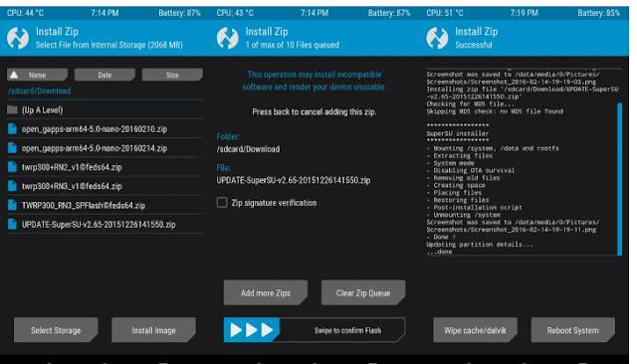This screenshot has height=364, width=637.
Task: Click file icon of TWRP300_RN3_SPFlash@feds64.zip
Action: (13, 205)
